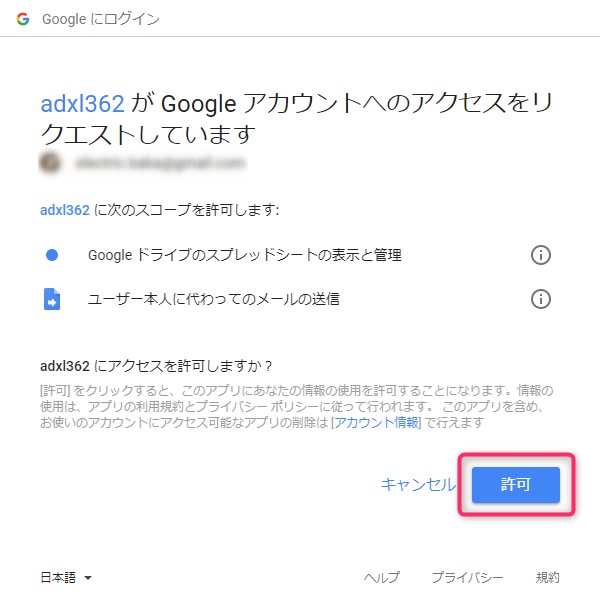
Task: Show info for the mail sending scope
Action: (x=541, y=298)
